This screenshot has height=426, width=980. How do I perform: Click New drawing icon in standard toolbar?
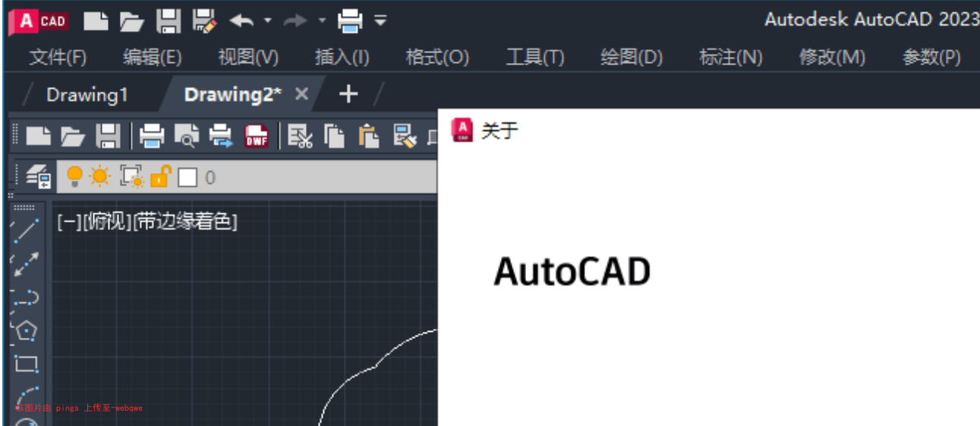point(38,137)
